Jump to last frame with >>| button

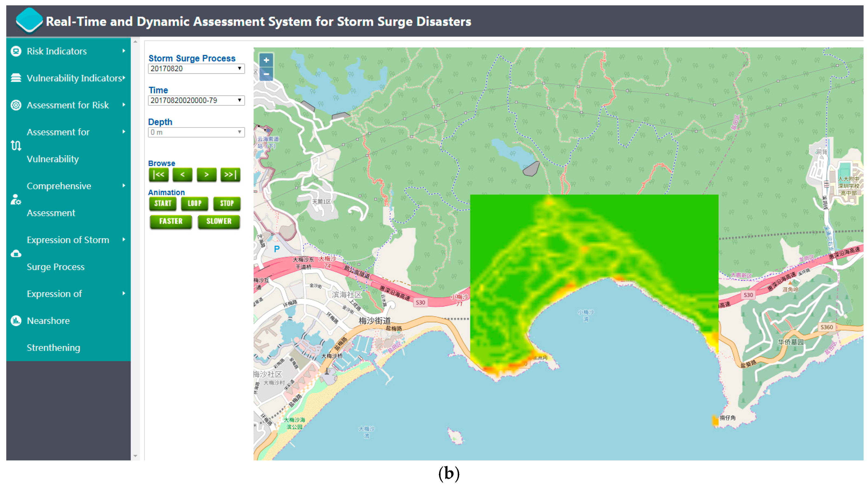point(230,174)
